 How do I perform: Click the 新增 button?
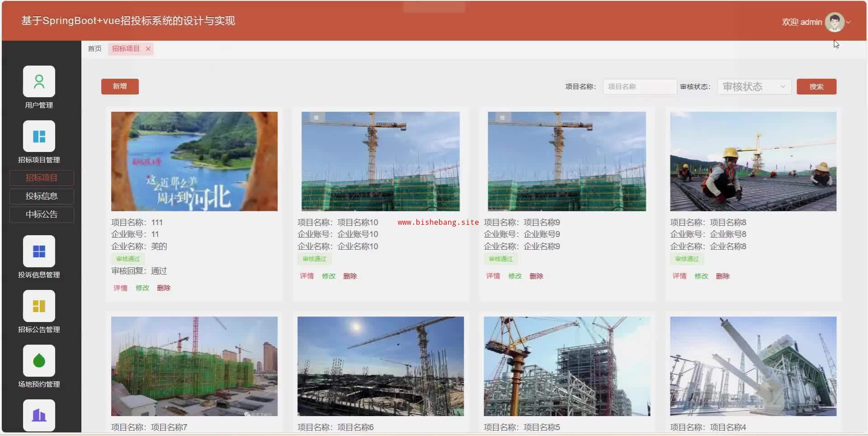(120, 86)
